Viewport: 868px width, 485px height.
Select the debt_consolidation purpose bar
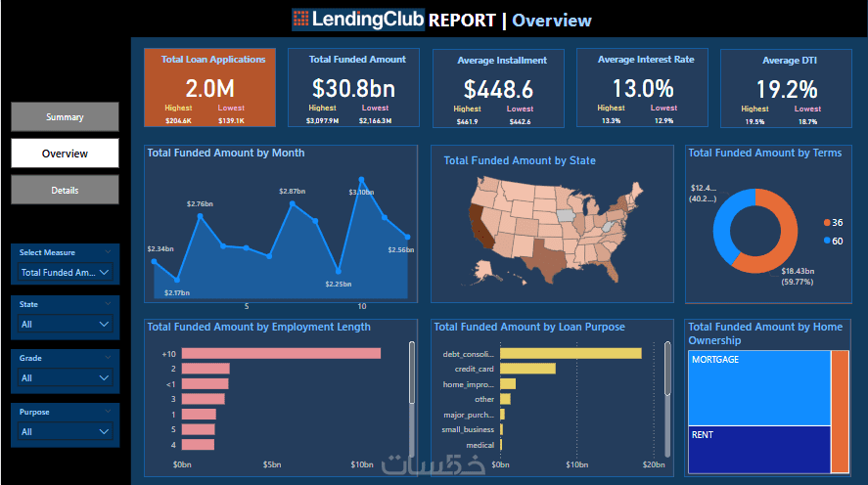[571, 353]
